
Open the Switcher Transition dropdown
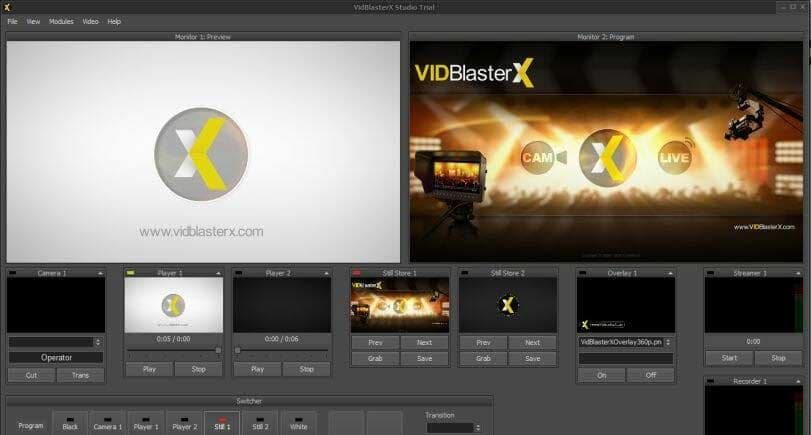[478, 428]
